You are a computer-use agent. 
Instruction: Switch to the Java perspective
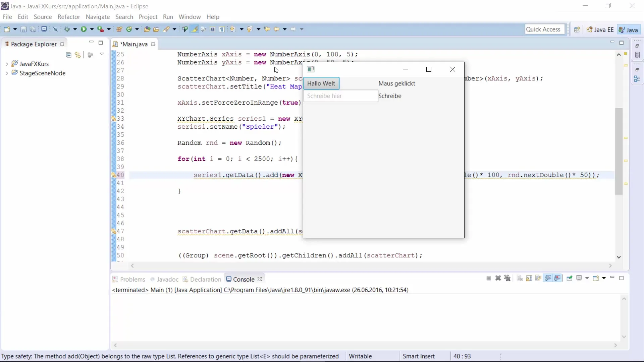coord(629,30)
